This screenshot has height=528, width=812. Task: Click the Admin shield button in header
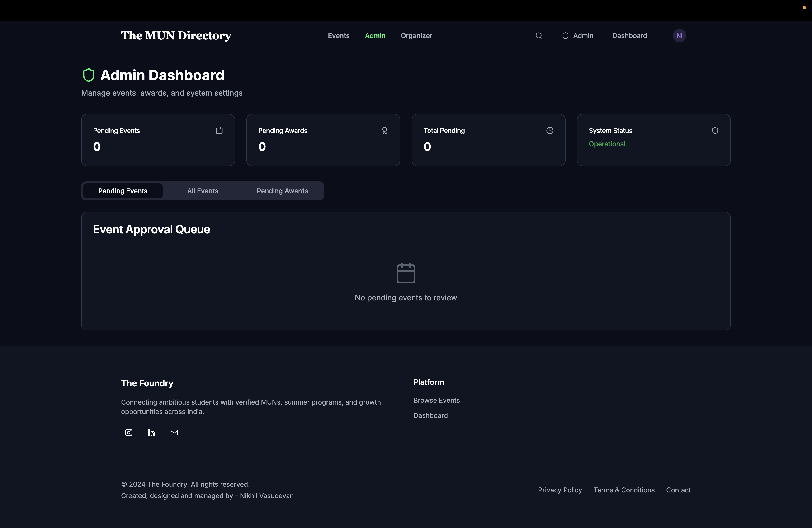coord(578,35)
